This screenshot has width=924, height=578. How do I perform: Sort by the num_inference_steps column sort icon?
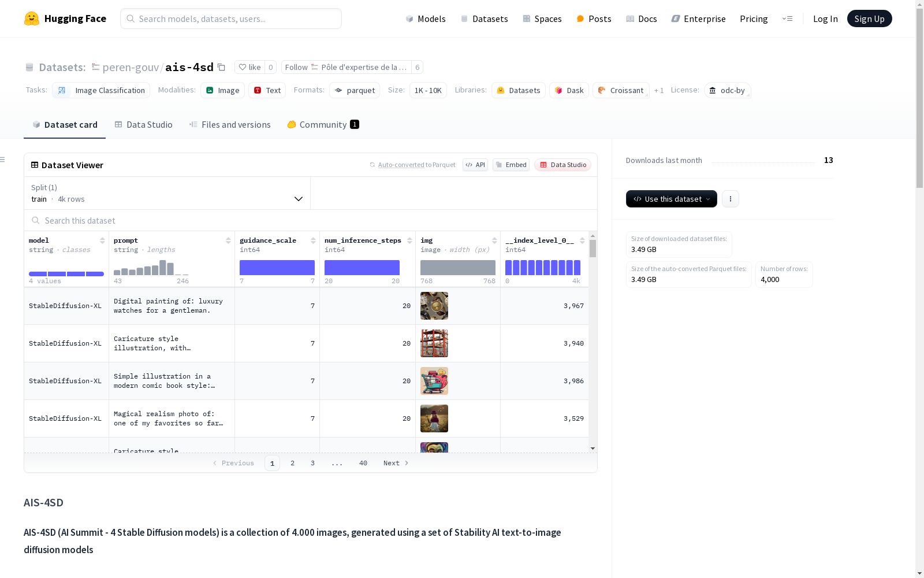click(x=409, y=240)
